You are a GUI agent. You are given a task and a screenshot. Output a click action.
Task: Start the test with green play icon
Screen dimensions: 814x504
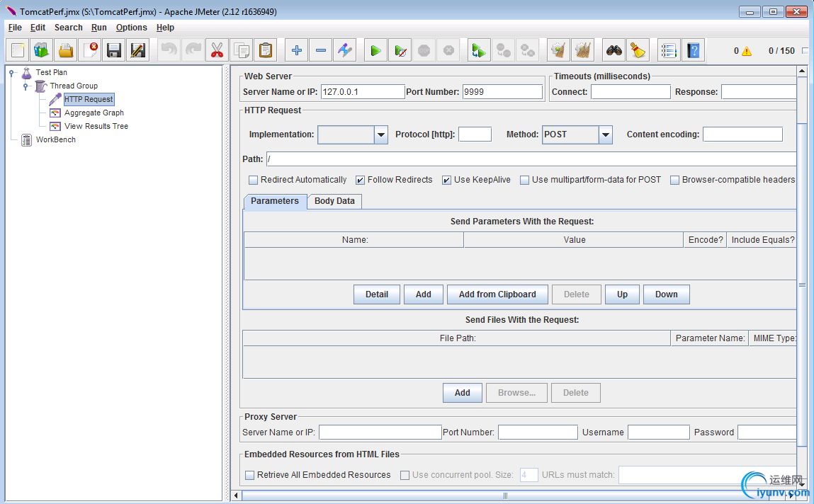pos(375,50)
